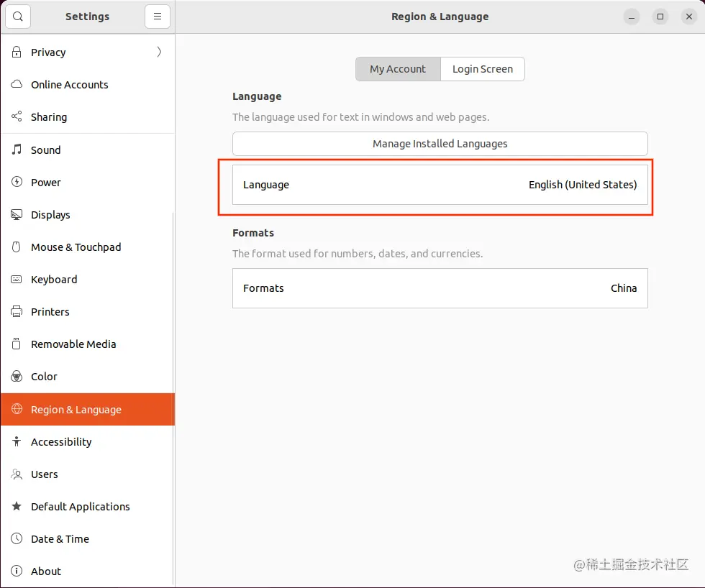
Task: Click the Date & Time clock icon
Action: tap(17, 538)
